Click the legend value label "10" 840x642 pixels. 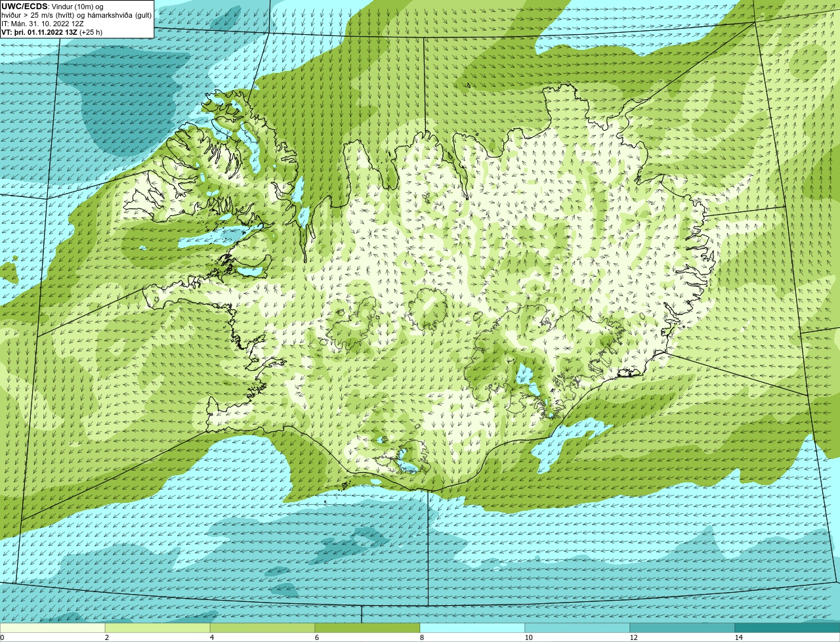[x=528, y=637]
